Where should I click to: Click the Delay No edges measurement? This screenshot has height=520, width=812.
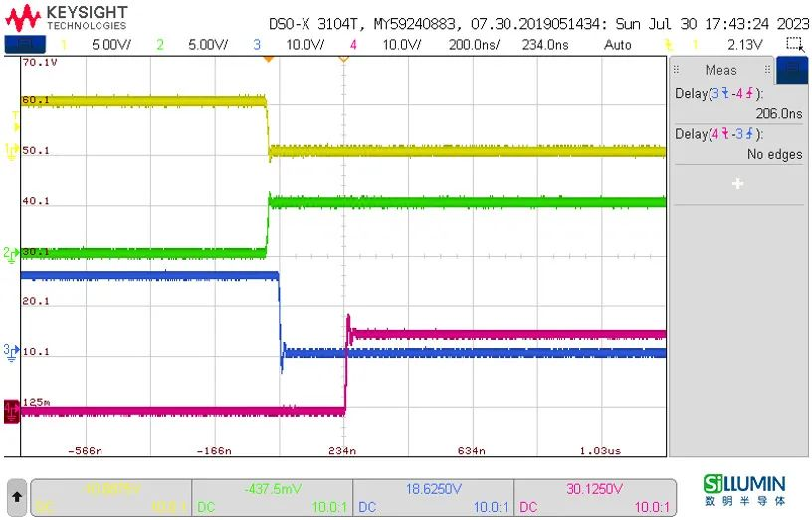738,144
